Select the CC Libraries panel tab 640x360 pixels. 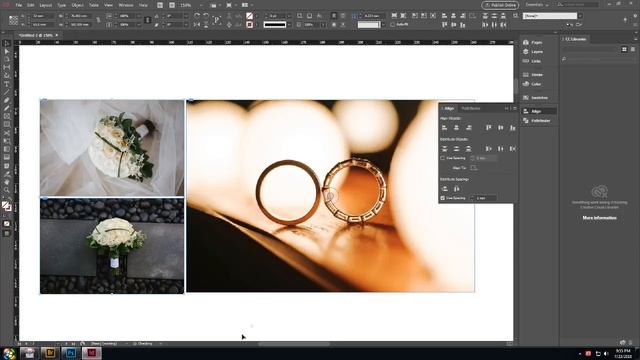576,39
